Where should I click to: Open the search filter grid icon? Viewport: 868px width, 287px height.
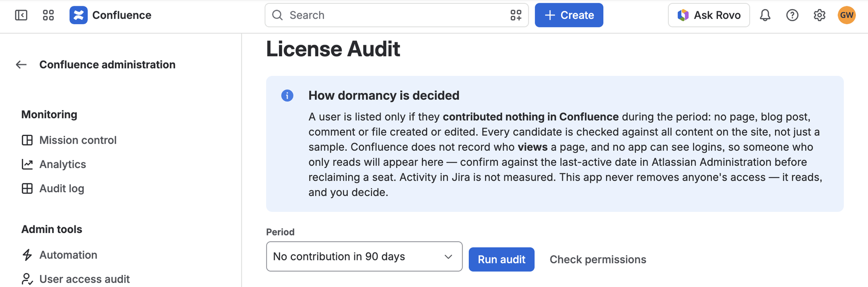516,15
